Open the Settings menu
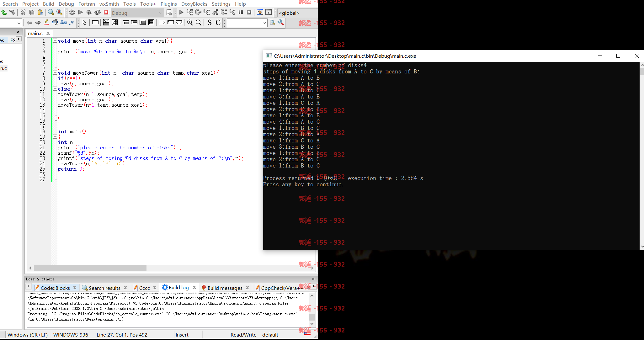The image size is (644, 340). coord(221,4)
